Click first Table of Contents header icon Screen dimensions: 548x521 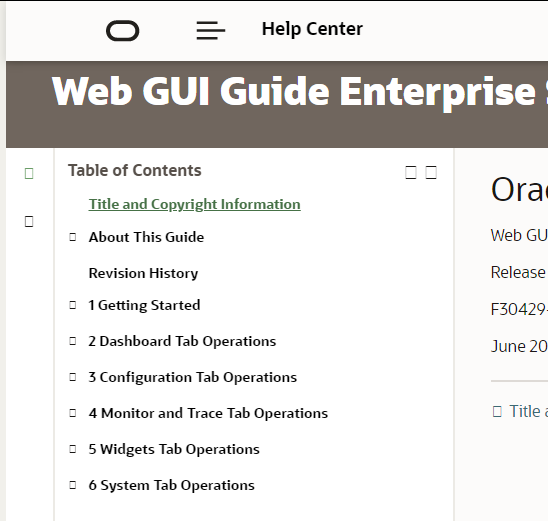tap(411, 173)
